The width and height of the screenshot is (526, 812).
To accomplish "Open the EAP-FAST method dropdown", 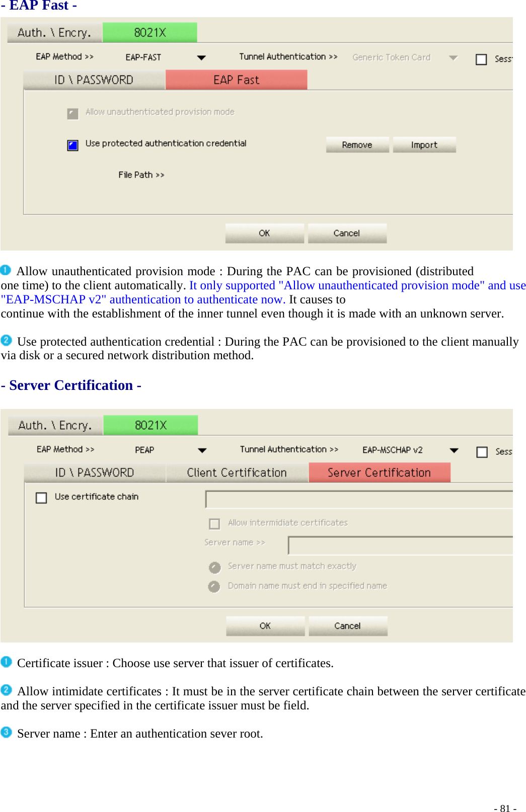I will pos(201,57).
